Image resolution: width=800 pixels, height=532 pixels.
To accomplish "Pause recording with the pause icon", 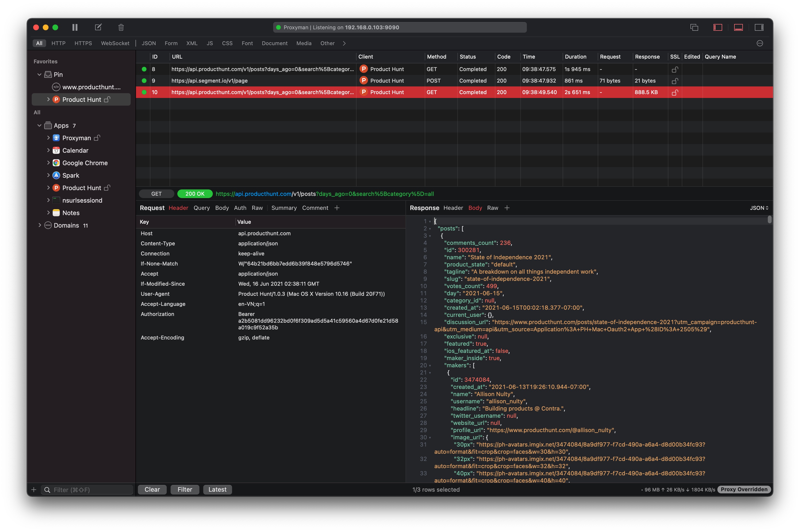I will point(75,27).
